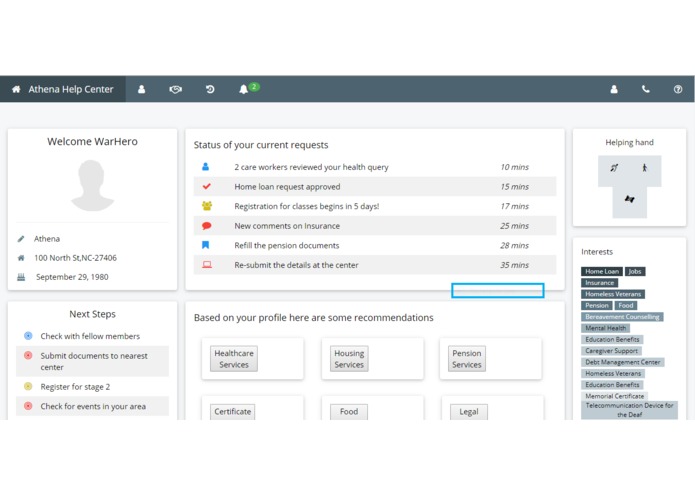This screenshot has height=494, width=695.
Task: Open the 'Refill the pension documents' entry
Action: pos(287,245)
